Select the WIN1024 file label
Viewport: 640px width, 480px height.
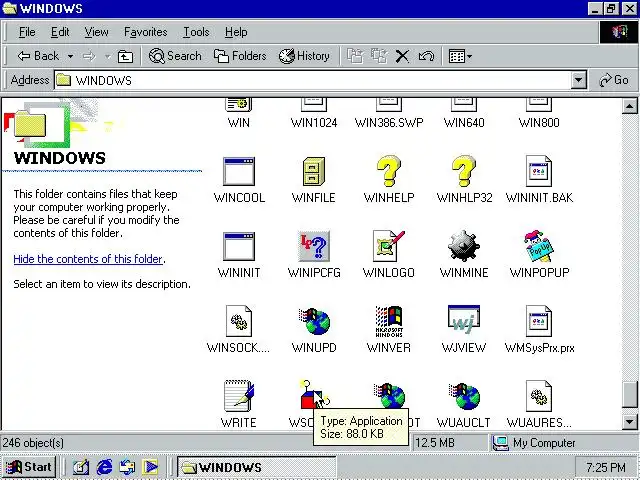[x=314, y=122]
